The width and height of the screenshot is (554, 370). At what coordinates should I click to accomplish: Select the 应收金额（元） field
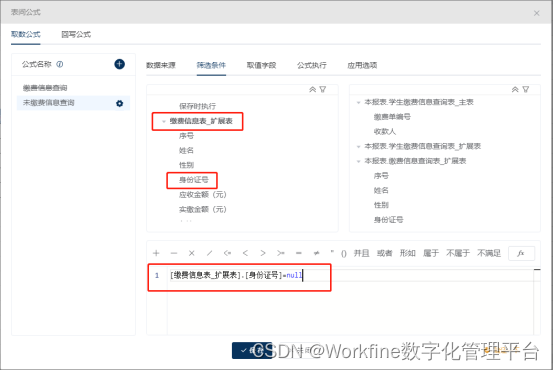tap(202, 195)
